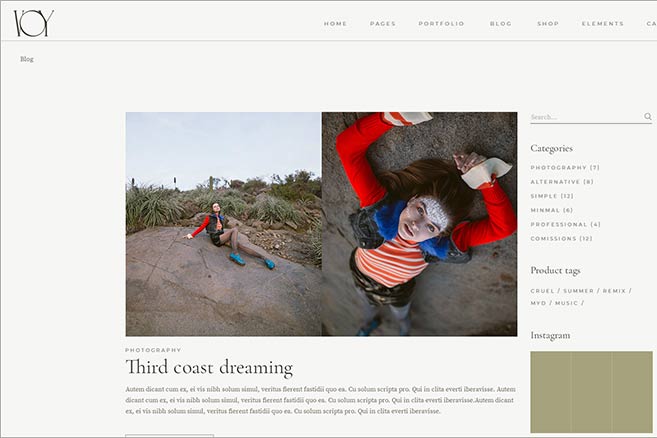Open the Pages menu
This screenshot has width=657, height=438.
coord(383,24)
